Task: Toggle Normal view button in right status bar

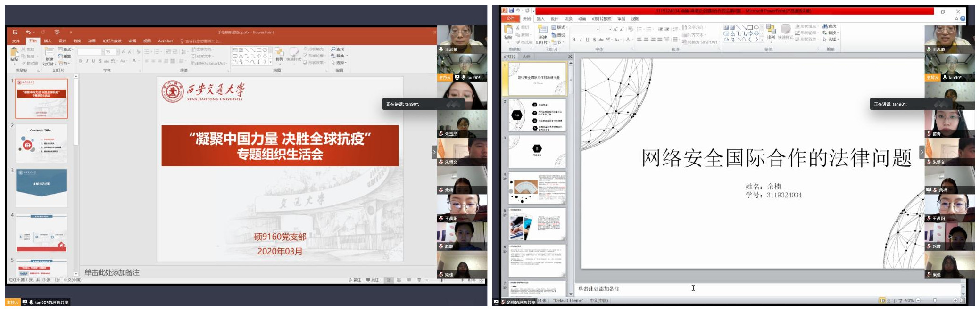Action: point(882,300)
